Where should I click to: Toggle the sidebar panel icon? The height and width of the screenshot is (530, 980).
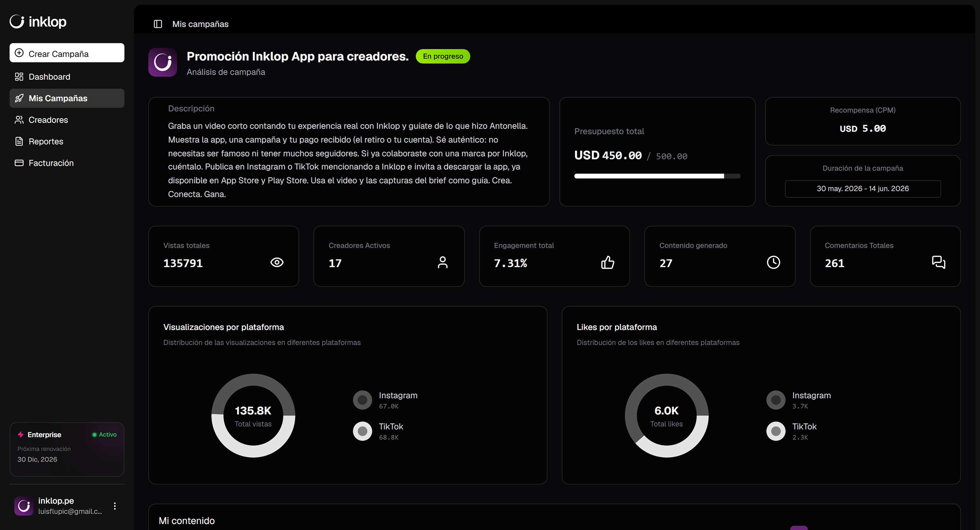click(x=158, y=24)
